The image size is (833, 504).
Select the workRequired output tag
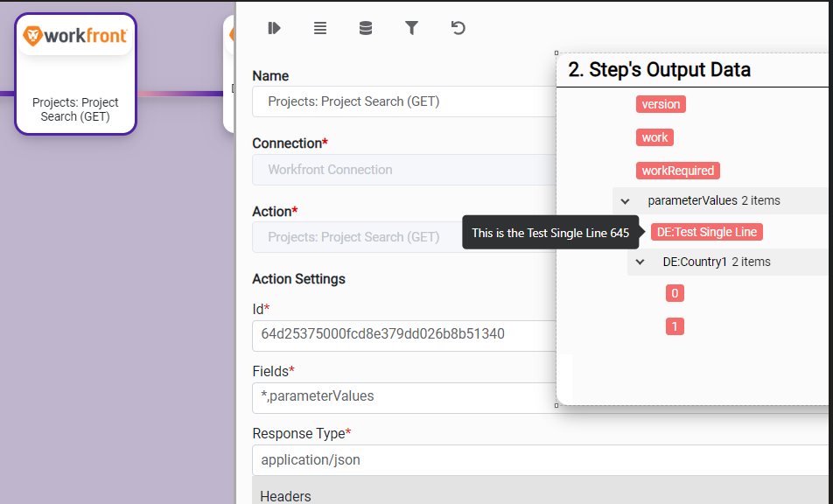pyautogui.click(x=677, y=171)
